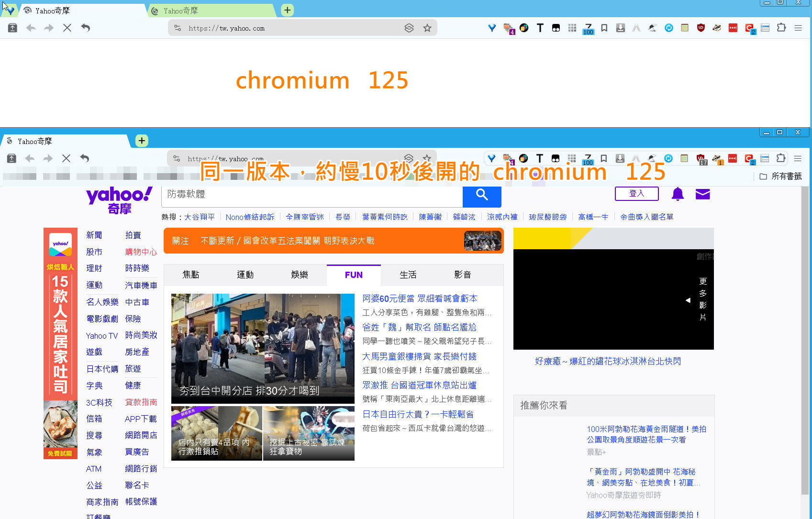Open the hamburger menu in top browser window
The image size is (812, 519).
798,28
